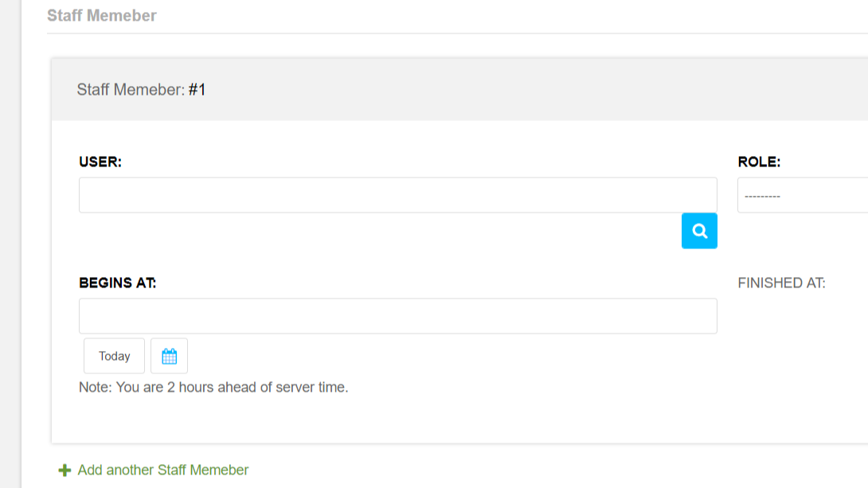This screenshot has width=868, height=488.
Task: Click the #1 staff member number
Action: [197, 89]
